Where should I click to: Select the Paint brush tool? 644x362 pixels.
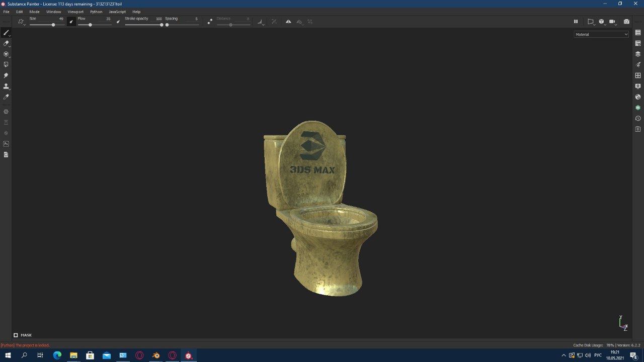[x=6, y=33]
